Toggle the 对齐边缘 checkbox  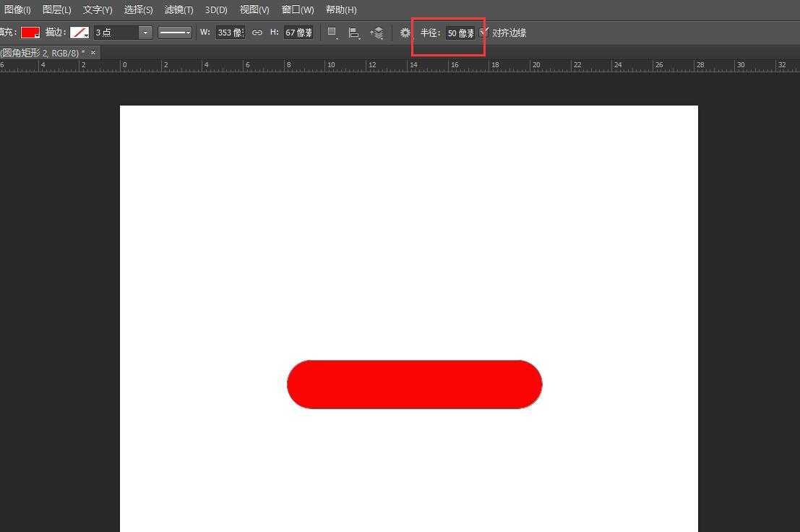coord(484,33)
